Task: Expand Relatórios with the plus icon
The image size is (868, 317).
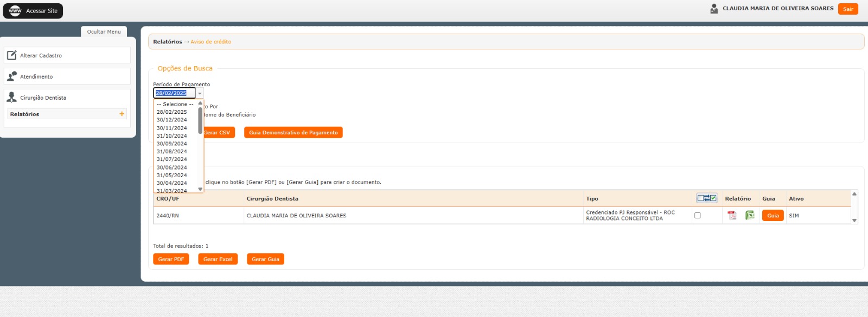Action: [122, 114]
